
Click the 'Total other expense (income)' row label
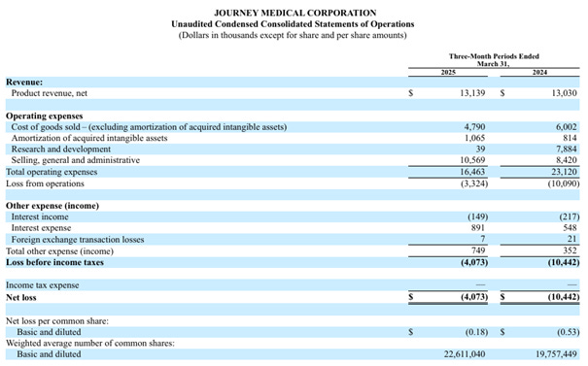59,251
